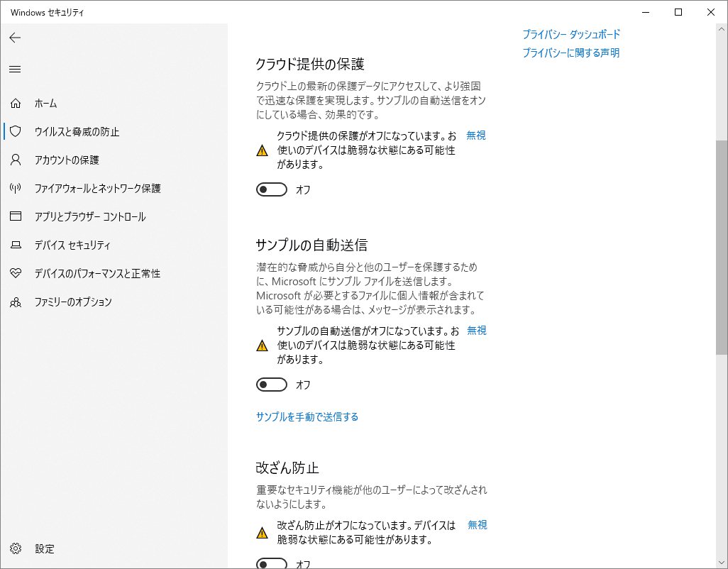
Task: Click the tamper protection warning triangle
Action: pos(263,532)
